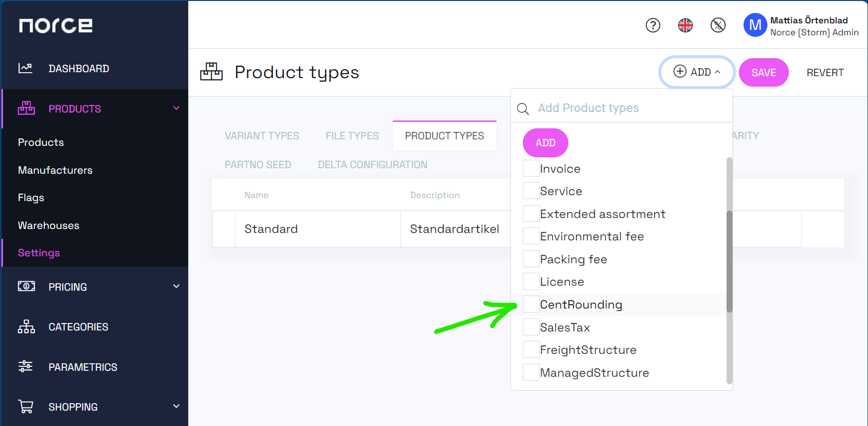Screen dimensions: 868x426
Task: Open Settings in the sidebar
Action: tap(39, 253)
